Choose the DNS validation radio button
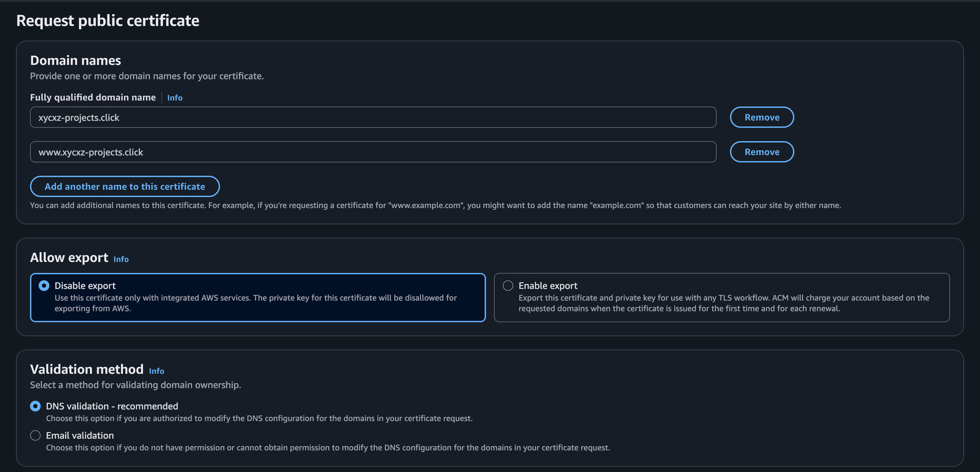This screenshot has height=472, width=980. coord(35,406)
